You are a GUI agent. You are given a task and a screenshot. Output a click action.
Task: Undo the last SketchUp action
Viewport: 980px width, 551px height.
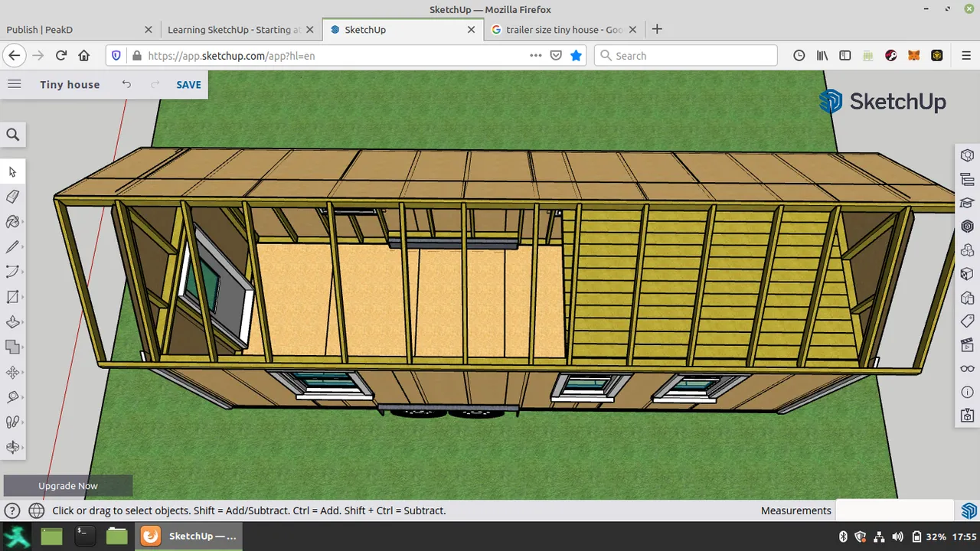pos(126,84)
